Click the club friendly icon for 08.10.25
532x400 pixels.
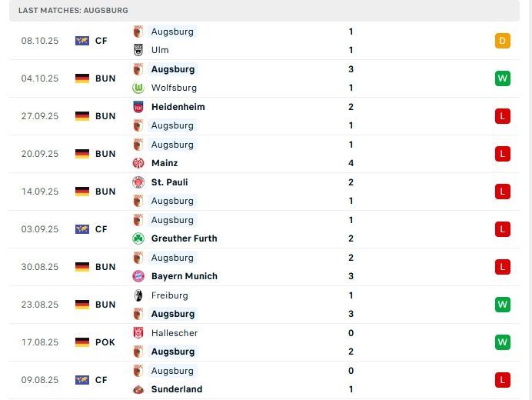coord(82,41)
